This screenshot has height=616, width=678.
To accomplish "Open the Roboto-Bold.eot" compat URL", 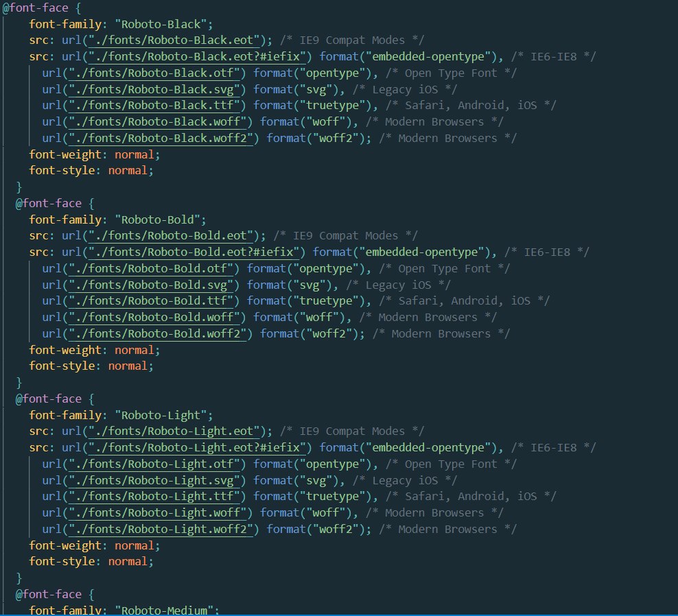I will click(x=171, y=235).
